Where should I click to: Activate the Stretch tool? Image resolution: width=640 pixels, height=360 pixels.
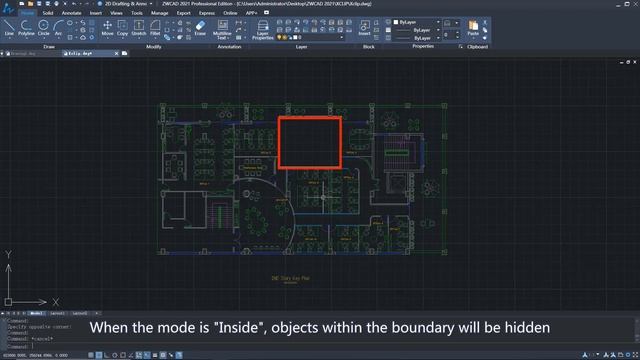click(139, 28)
